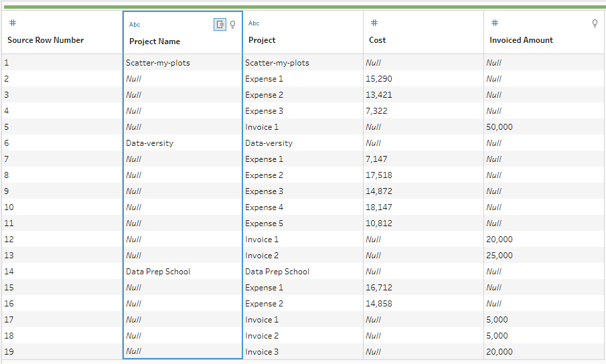
Task: Click the Abc data type icon for Project
Action: click(x=254, y=23)
